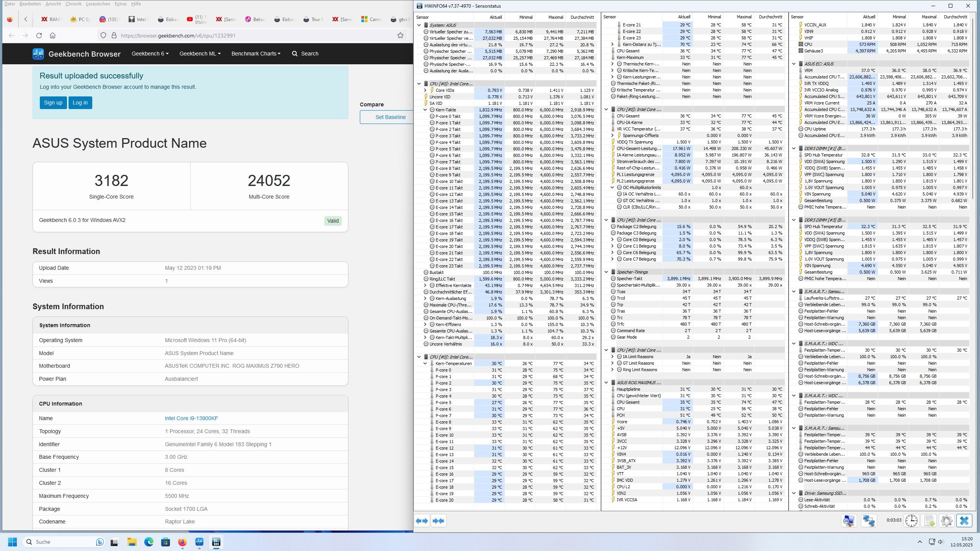The width and height of the screenshot is (980, 551).
Task: Click the Sign up button
Action: pos(53,103)
